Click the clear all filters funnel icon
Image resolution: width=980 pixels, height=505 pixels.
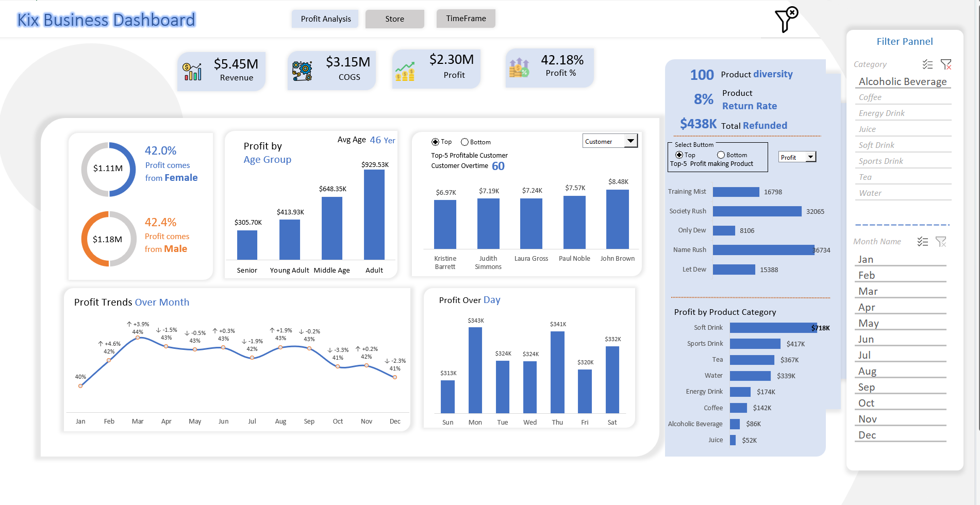(x=786, y=20)
